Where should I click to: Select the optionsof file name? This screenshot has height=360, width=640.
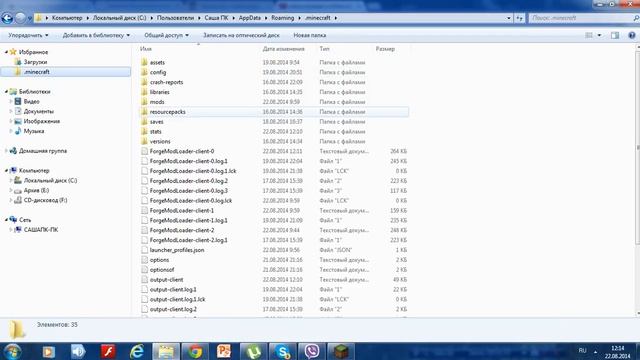coord(162,270)
